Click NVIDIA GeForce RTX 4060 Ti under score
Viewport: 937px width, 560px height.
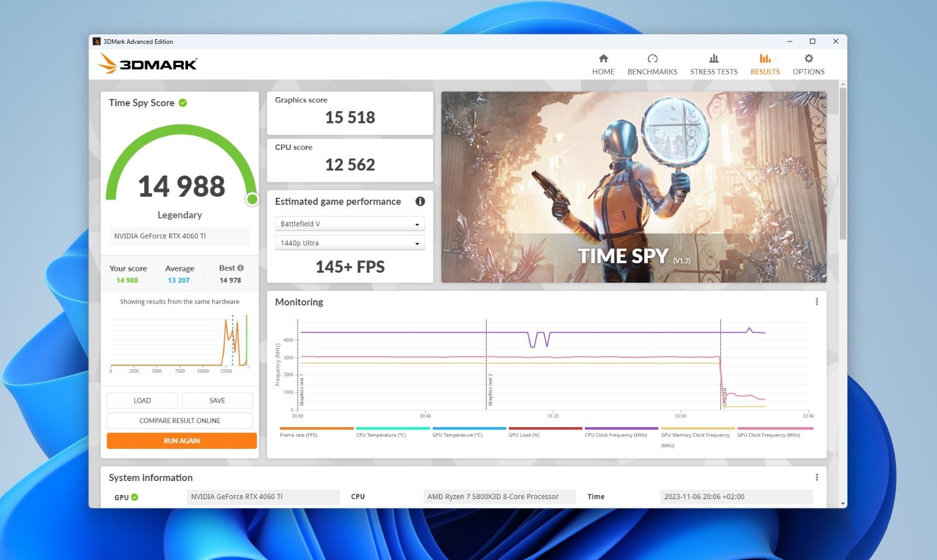point(179,236)
